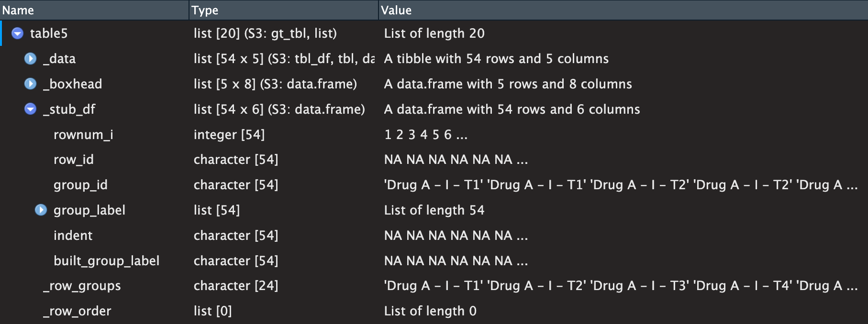Collapse the table5 object tree
868x324 pixels.
click(x=18, y=33)
